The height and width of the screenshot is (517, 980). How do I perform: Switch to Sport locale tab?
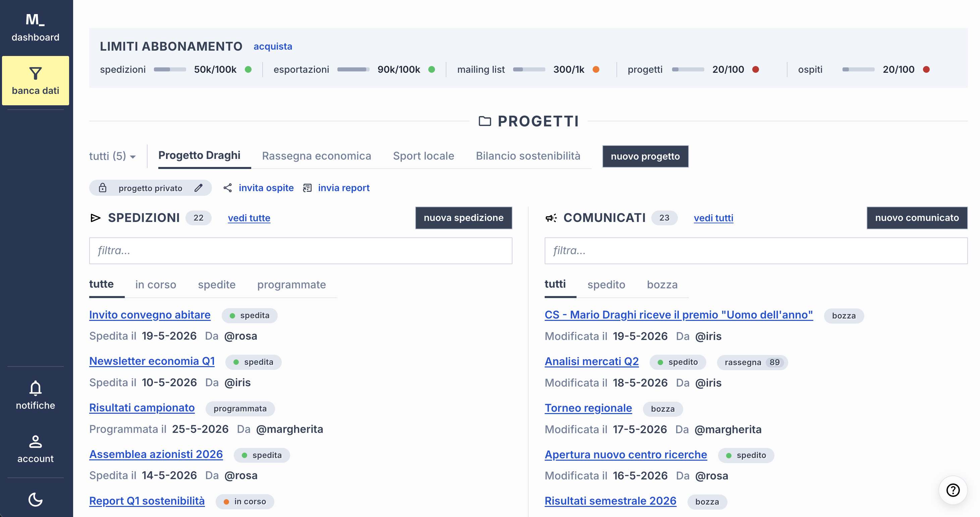tap(423, 156)
